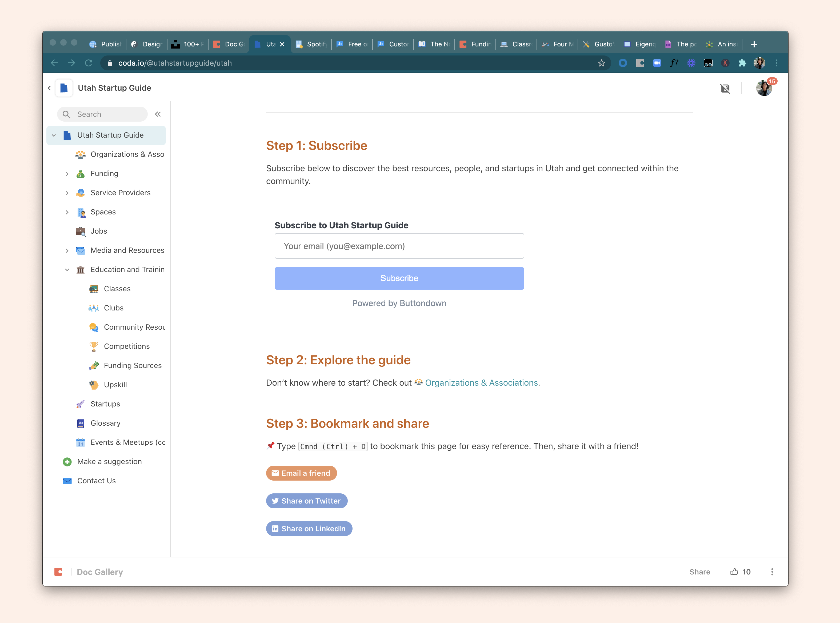Click the thumbs-up like icon

pyautogui.click(x=734, y=572)
